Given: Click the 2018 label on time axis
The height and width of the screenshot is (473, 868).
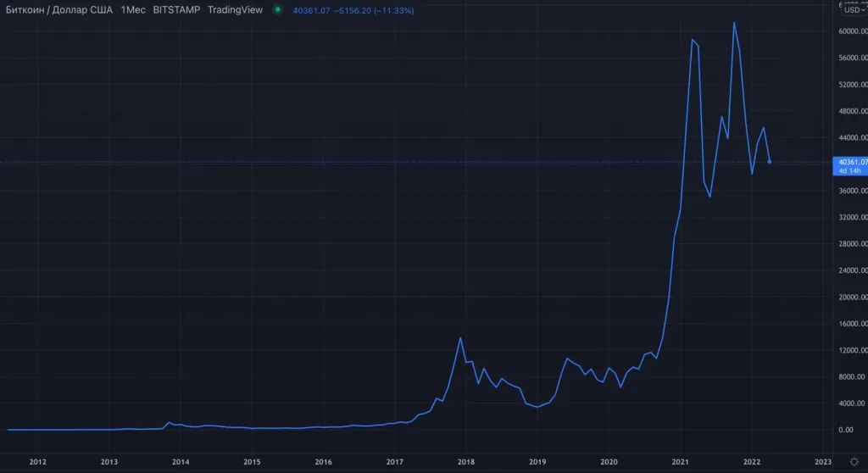Looking at the screenshot, I should click(x=466, y=462).
